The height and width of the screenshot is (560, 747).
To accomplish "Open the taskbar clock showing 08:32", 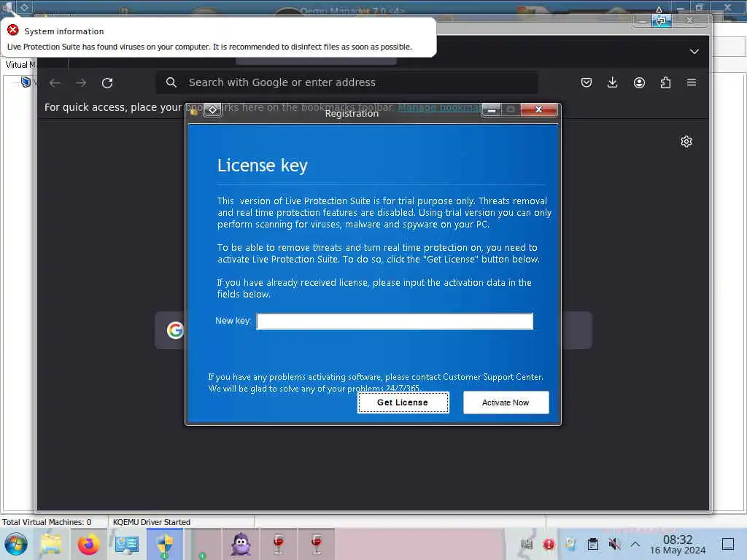I will click(x=678, y=544).
